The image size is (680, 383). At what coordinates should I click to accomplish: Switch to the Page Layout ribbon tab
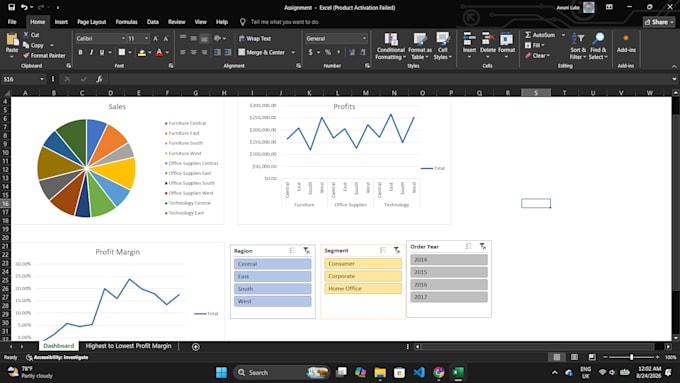point(92,22)
